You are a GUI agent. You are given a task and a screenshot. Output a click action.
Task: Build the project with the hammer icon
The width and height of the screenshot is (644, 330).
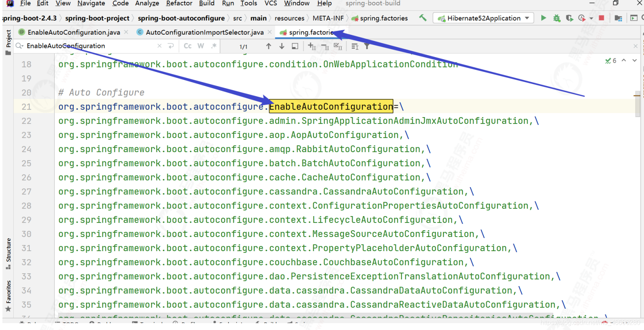pos(422,18)
